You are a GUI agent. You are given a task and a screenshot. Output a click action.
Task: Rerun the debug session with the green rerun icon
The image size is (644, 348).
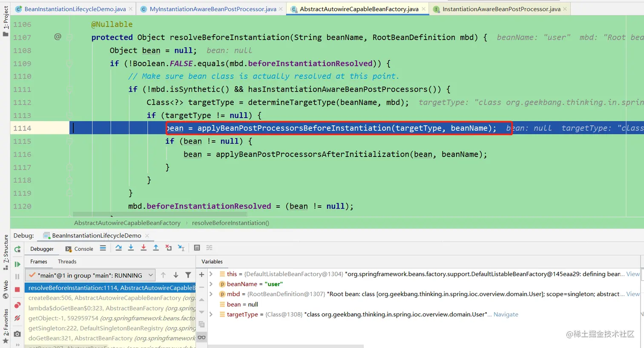[17, 249]
